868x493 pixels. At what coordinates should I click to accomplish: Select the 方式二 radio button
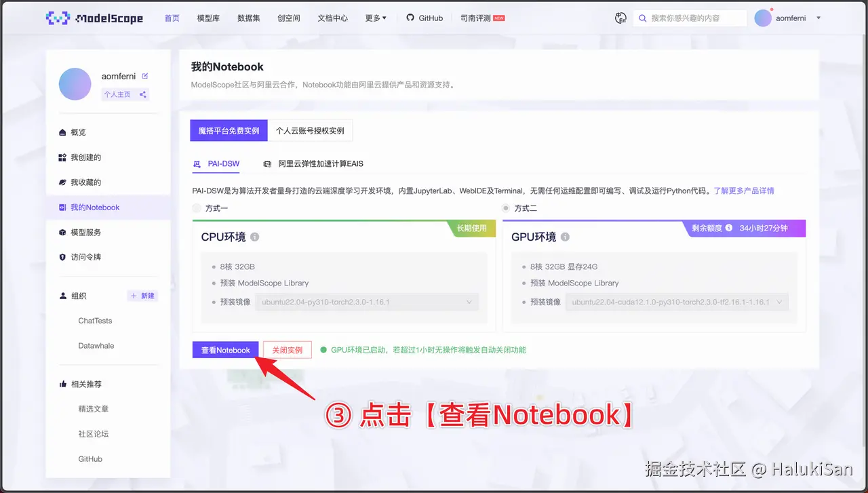coord(505,208)
